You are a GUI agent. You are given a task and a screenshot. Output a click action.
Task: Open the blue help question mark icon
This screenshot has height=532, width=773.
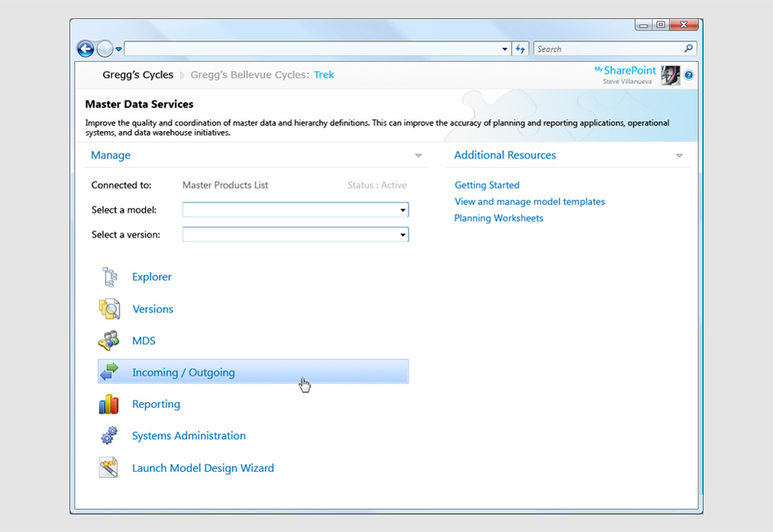point(688,75)
